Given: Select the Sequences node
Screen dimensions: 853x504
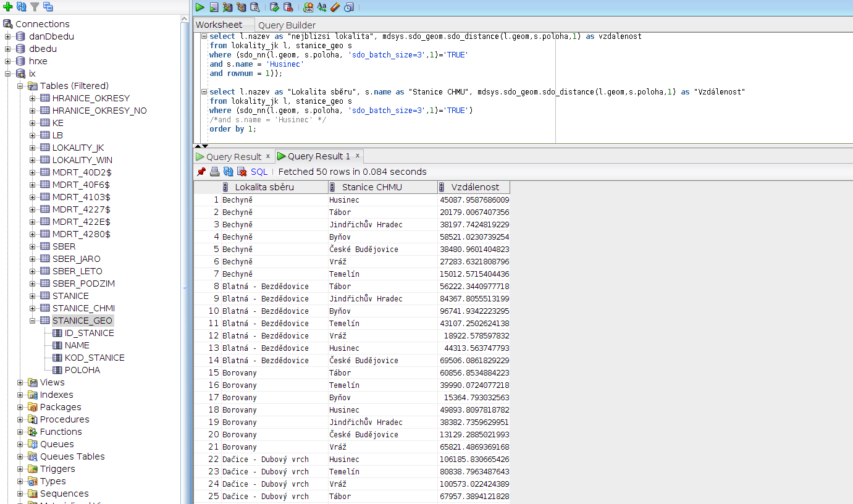Looking at the screenshot, I should [x=64, y=493].
